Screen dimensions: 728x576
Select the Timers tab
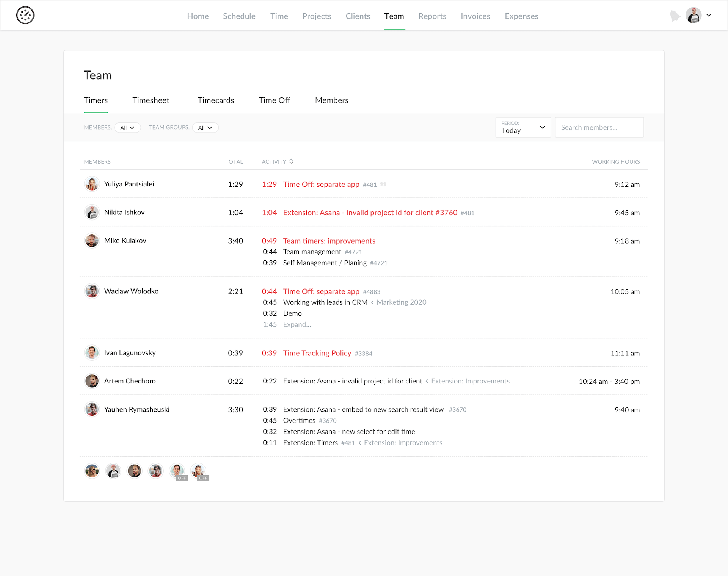pos(96,100)
